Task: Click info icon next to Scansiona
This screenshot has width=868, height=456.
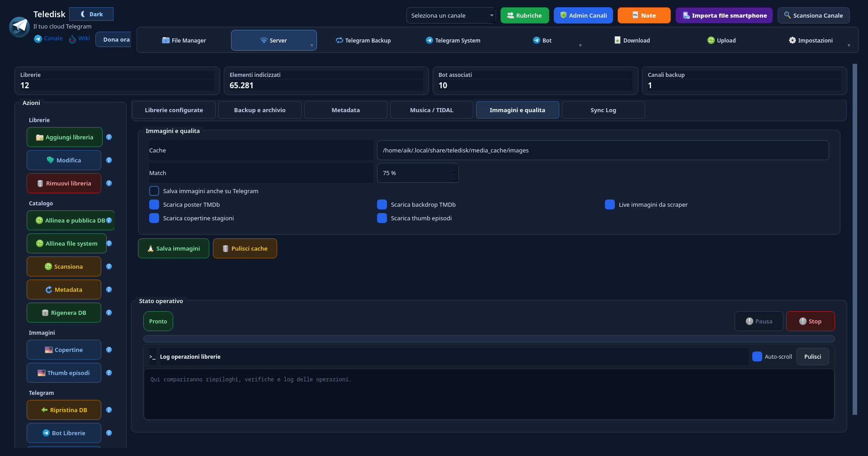Action: point(109,266)
